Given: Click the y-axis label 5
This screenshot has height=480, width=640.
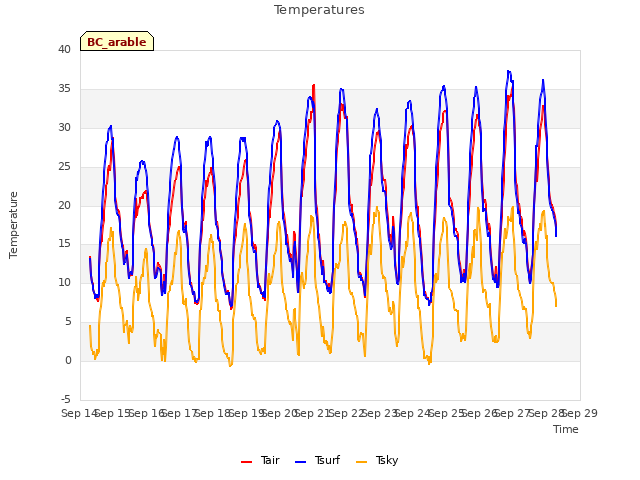Looking at the screenshot, I should pos(68,322).
